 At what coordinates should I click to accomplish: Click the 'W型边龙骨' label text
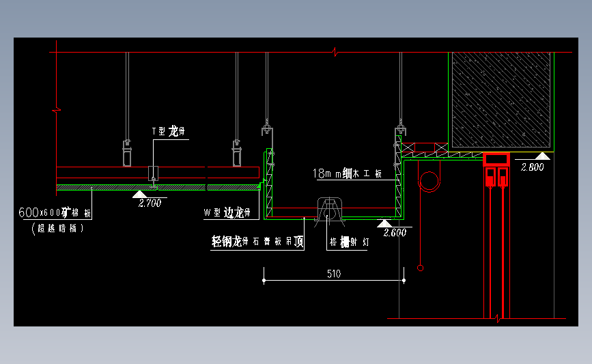tap(227, 213)
